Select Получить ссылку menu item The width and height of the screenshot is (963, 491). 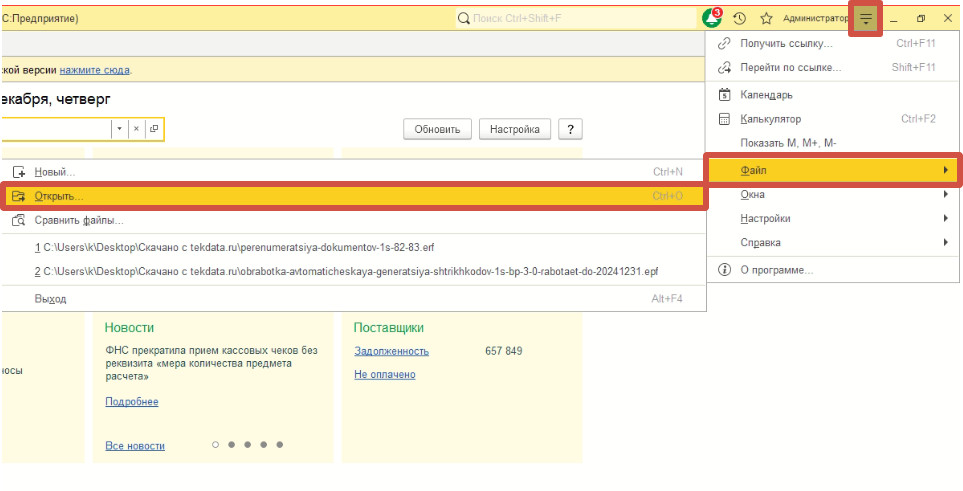pos(832,44)
